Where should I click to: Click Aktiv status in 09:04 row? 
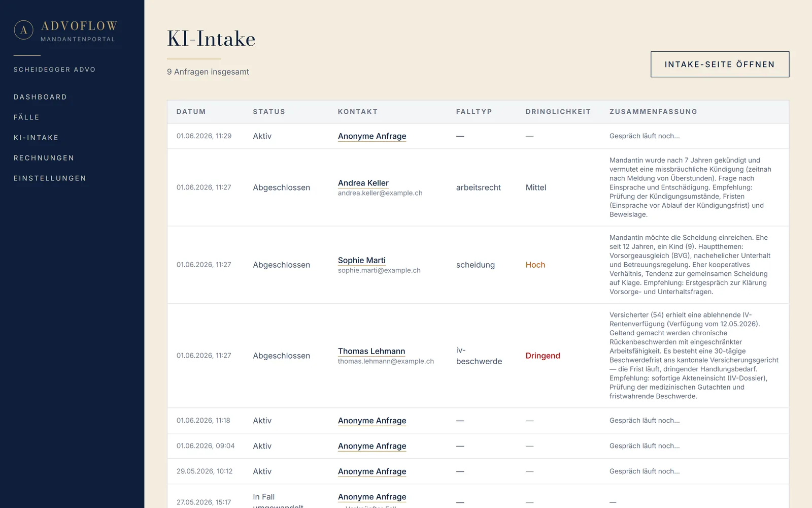pos(262,446)
